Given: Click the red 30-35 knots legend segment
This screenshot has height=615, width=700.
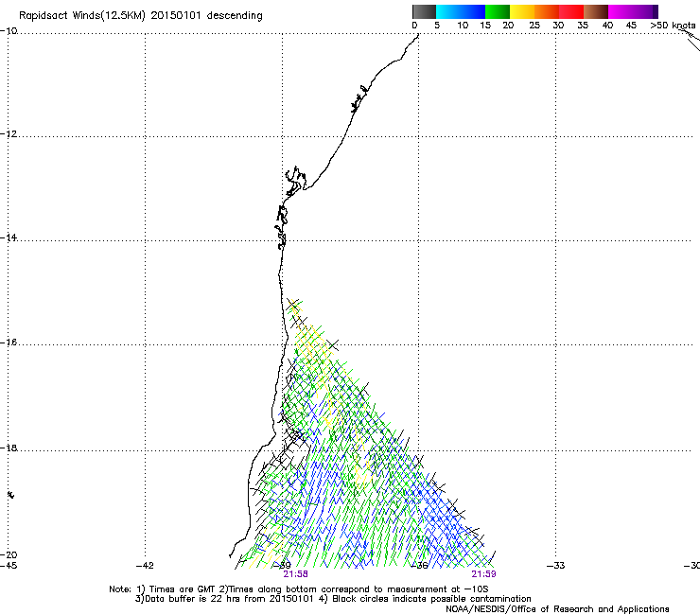Looking at the screenshot, I should pyautogui.click(x=571, y=11).
